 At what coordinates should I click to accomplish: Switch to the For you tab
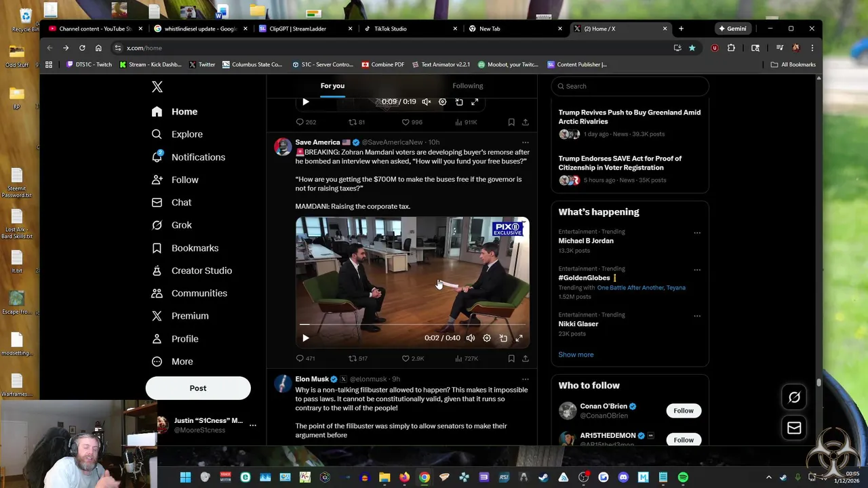pos(332,86)
